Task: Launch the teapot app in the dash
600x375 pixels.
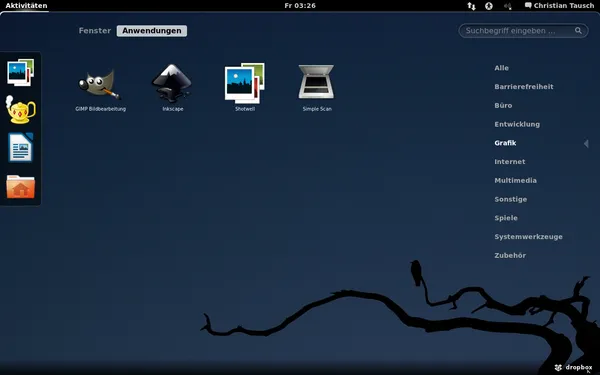Action: coord(20,110)
